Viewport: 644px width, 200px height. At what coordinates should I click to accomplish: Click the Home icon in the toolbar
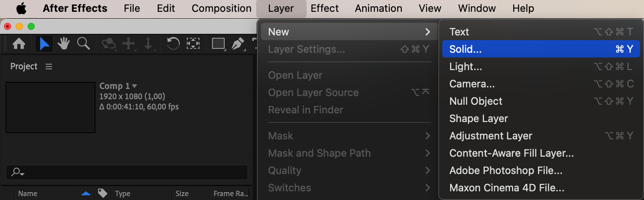19,43
